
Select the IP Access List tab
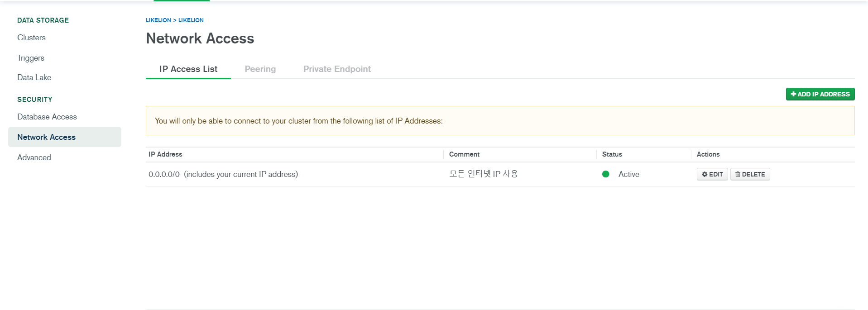tap(188, 69)
